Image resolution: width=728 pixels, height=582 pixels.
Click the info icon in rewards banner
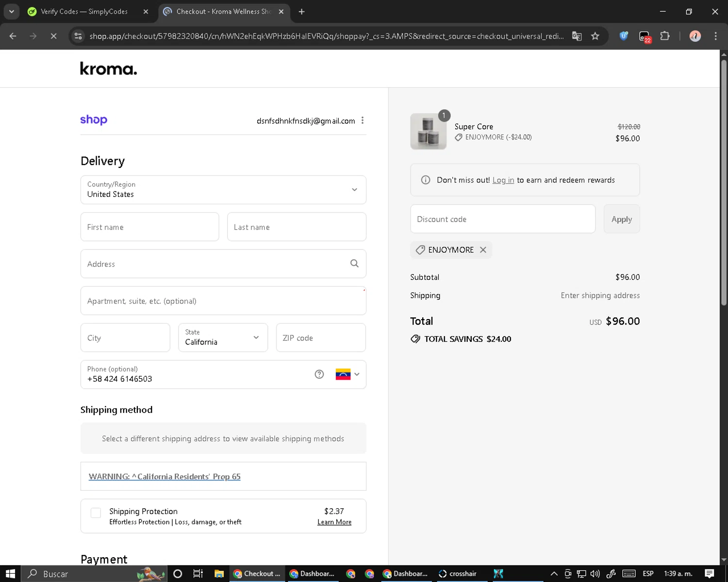point(426,180)
